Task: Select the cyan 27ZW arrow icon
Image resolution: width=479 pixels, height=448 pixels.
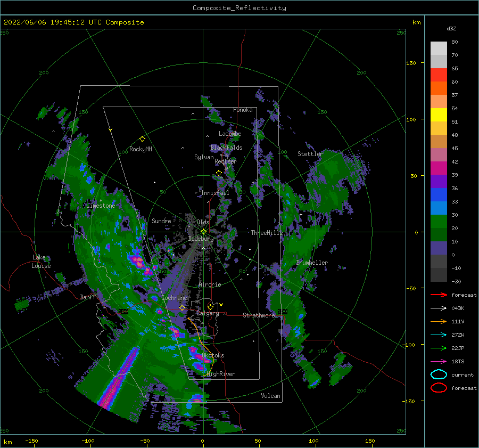Action: tap(439, 335)
